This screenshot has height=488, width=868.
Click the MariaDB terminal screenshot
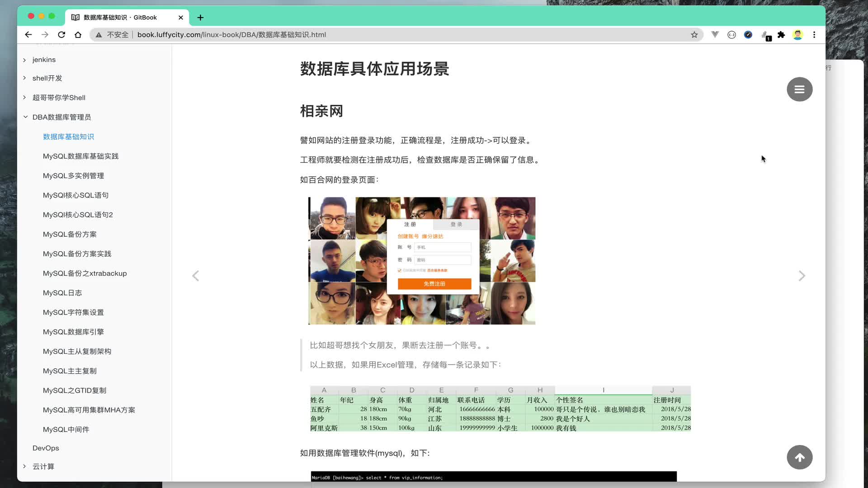(494, 476)
